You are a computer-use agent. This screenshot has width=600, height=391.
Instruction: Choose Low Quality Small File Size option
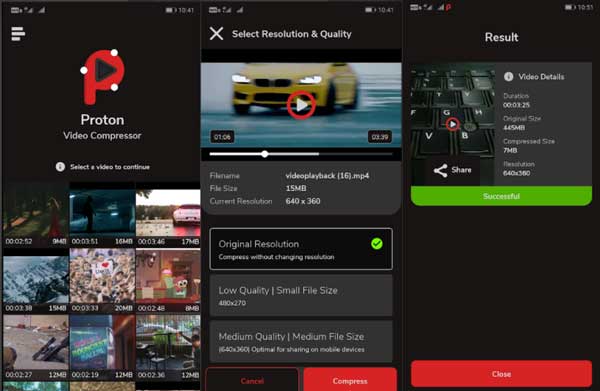click(x=301, y=295)
